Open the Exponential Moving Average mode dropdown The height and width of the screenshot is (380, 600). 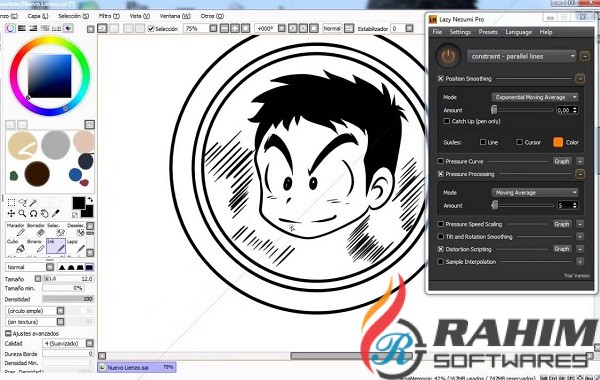coord(535,97)
